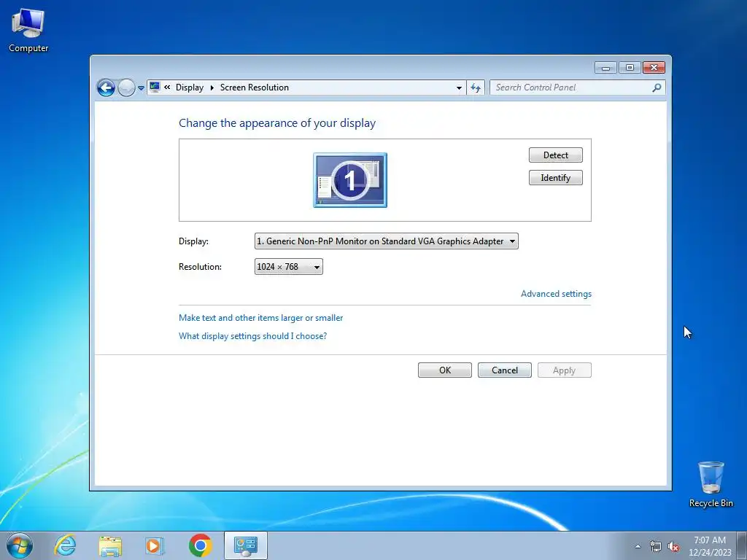
Task: Open Windows Media Player from taskbar
Action: click(155, 545)
